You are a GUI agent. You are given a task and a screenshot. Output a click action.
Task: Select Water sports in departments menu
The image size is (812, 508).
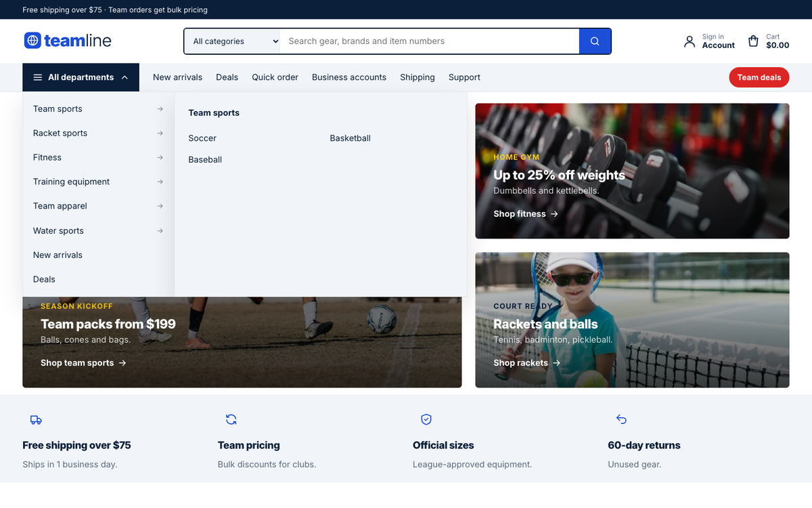pos(98,231)
